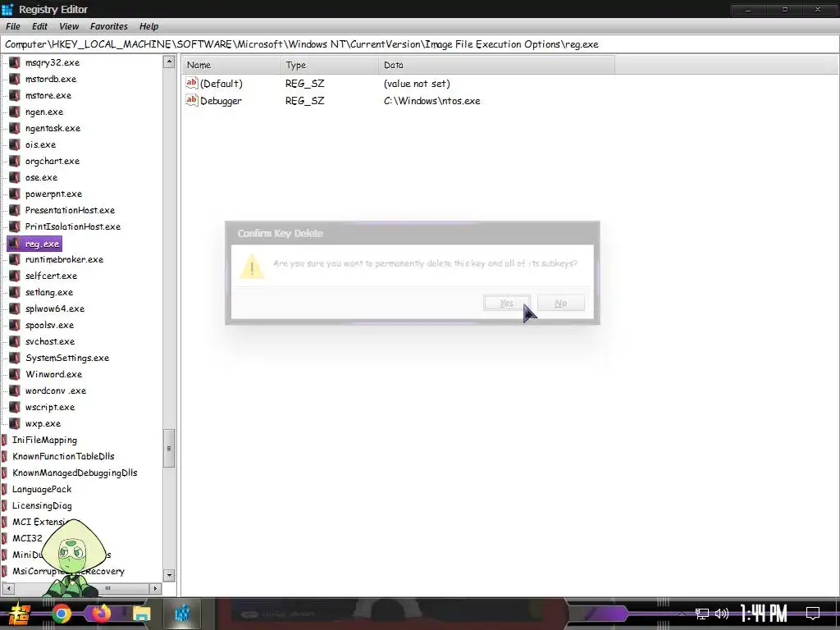This screenshot has height=630, width=840.
Task: Open the Favorites menu
Action: coord(109,26)
